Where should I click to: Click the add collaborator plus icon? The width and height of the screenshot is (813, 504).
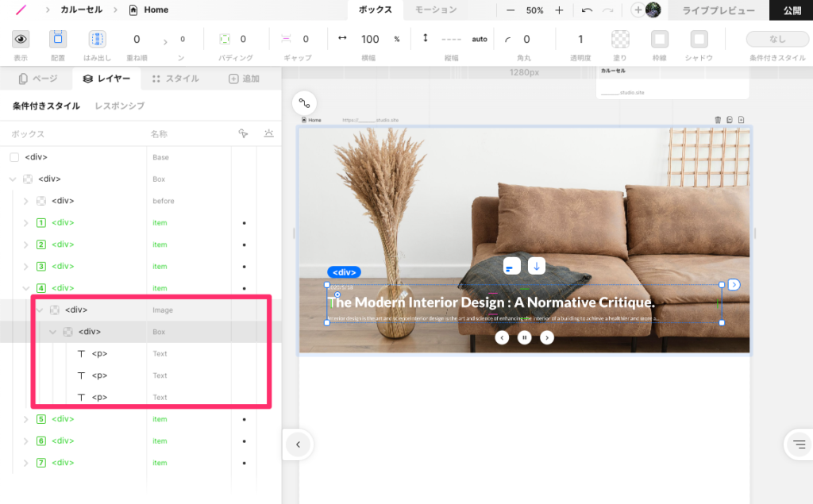point(638,10)
